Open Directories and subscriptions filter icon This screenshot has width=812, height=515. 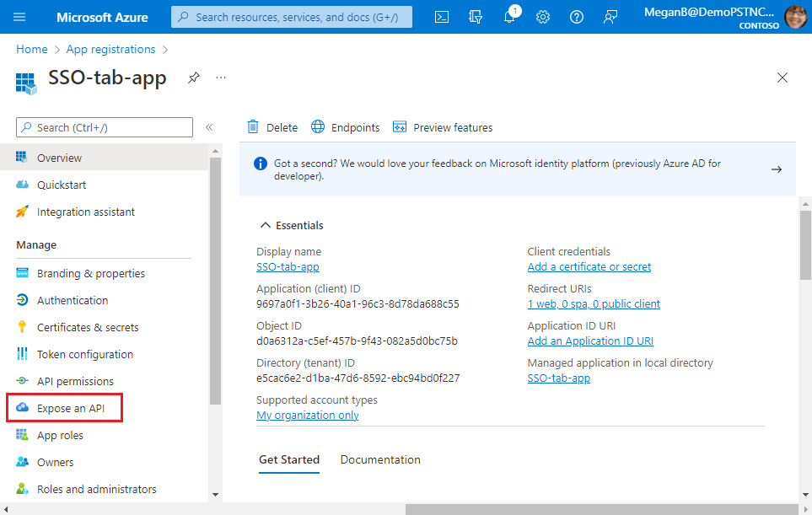(476, 17)
